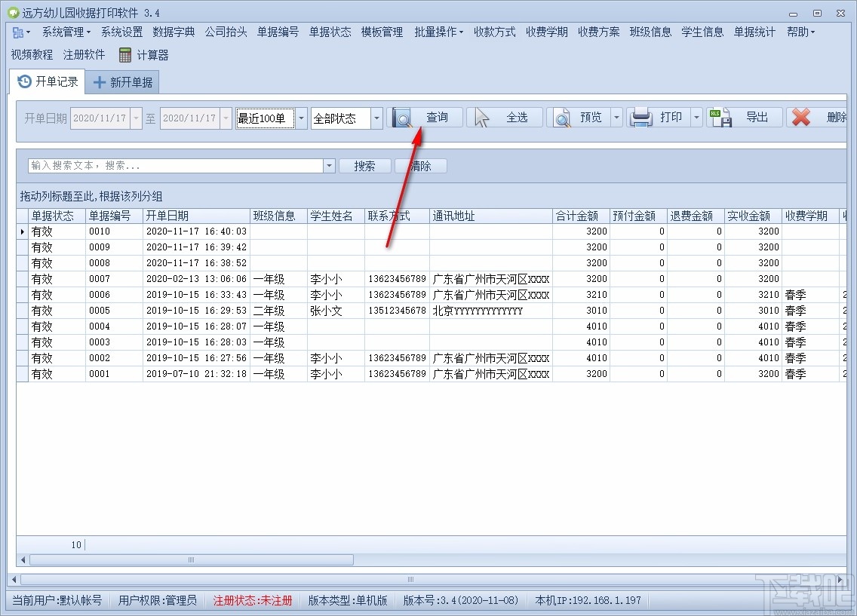The image size is (857, 616).
Task: Sort by 单据编号 column header
Action: tap(114, 216)
